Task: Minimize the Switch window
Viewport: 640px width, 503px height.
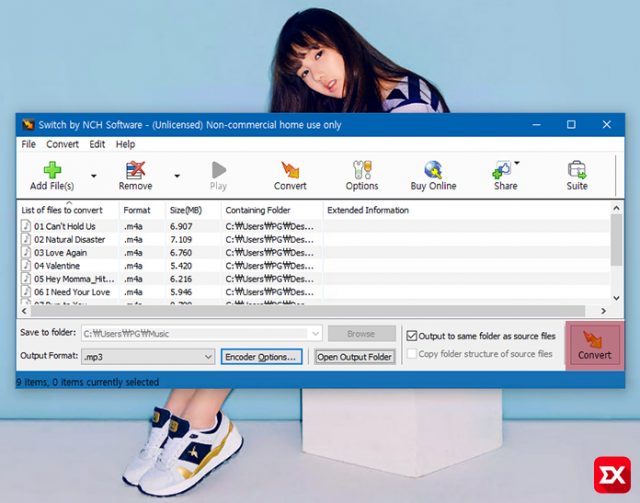Action: pyautogui.click(x=536, y=125)
